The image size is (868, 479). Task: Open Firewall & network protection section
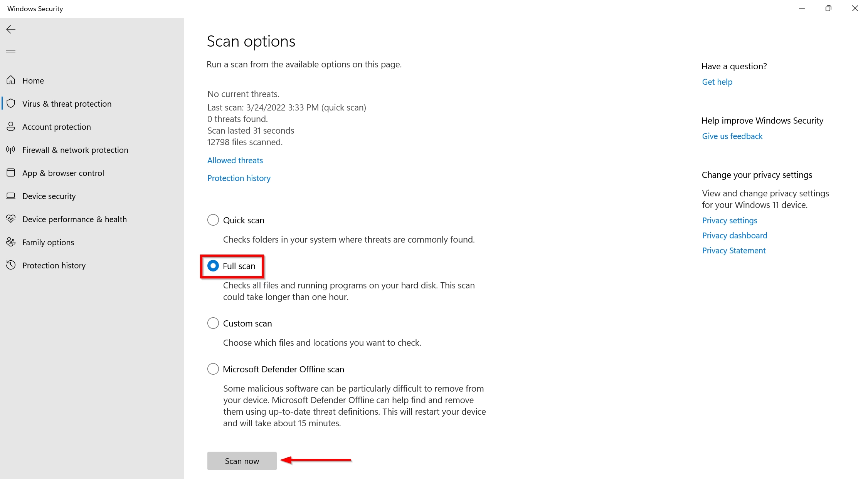pyautogui.click(x=75, y=149)
